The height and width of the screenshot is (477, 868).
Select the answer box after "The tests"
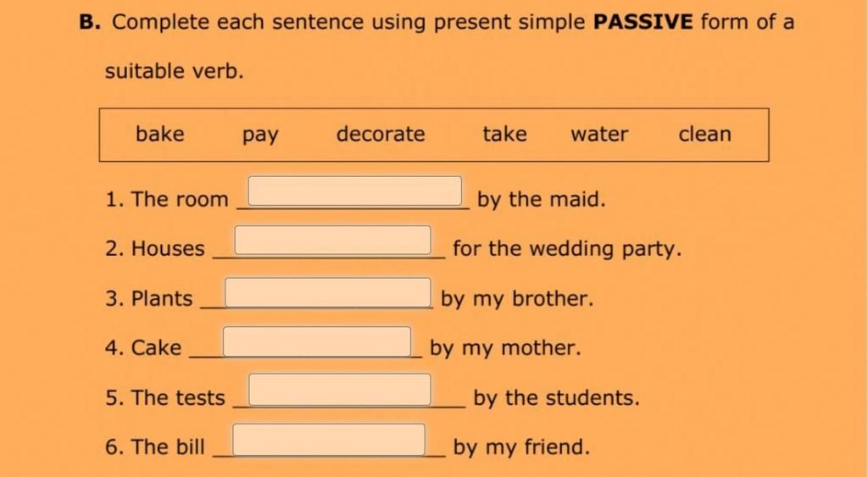point(340,390)
